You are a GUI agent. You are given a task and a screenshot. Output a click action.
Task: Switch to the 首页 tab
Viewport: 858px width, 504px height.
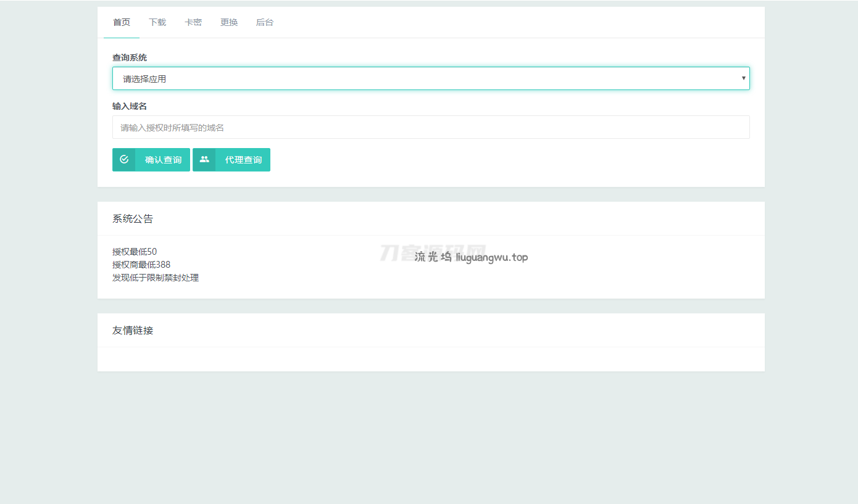point(122,23)
